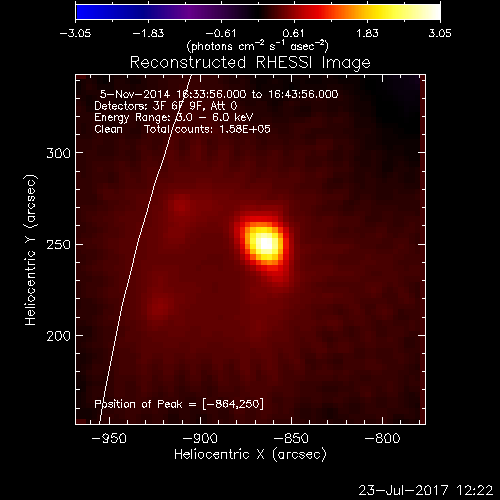Click the date and time range text
The image size is (500, 500).
point(219,94)
